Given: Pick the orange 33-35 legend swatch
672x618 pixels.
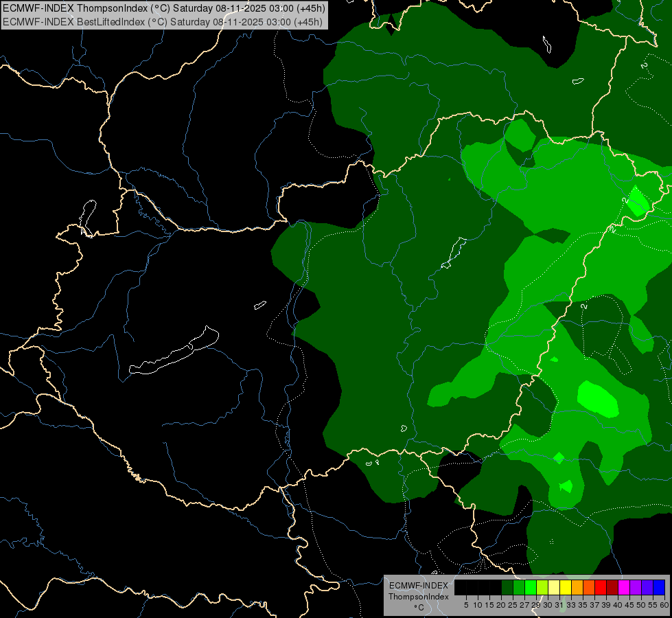Looking at the screenshot, I should click(x=577, y=588).
